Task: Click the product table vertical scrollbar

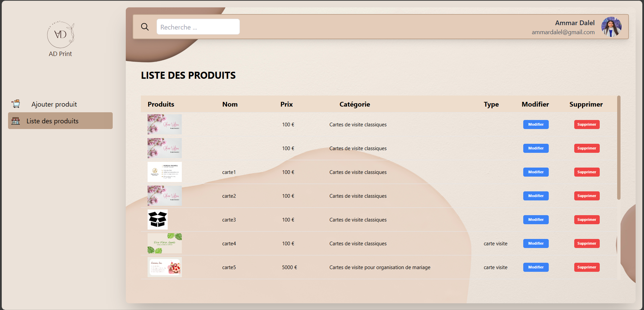Action: pos(619,147)
